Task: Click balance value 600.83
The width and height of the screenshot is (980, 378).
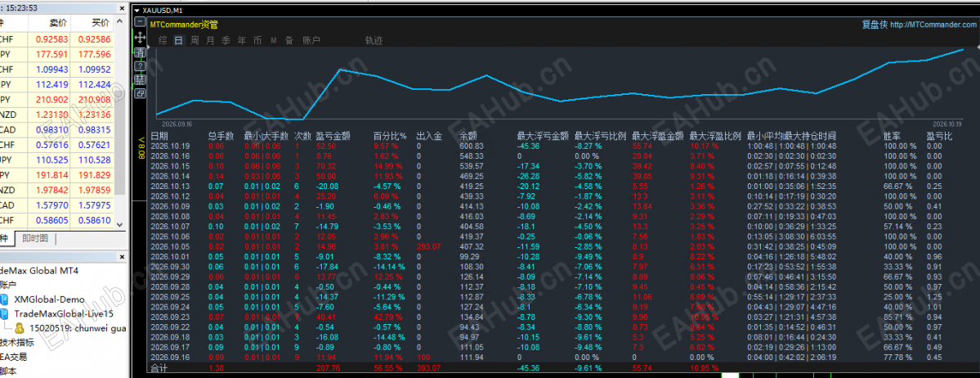Action: pos(472,145)
